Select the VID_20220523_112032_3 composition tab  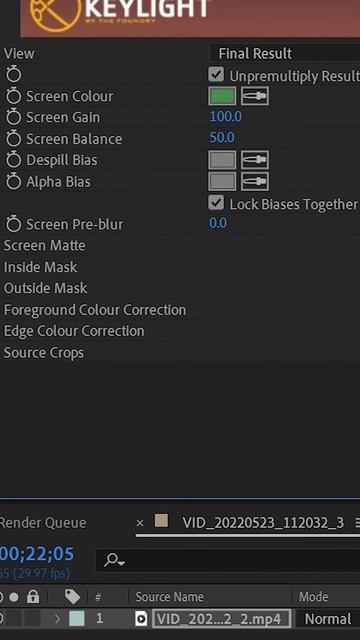coord(263,523)
